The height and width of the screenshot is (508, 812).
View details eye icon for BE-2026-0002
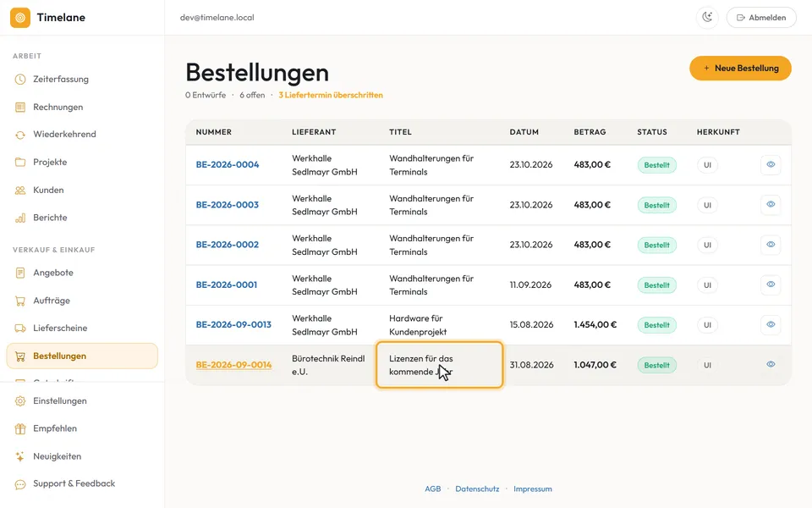pyautogui.click(x=771, y=244)
